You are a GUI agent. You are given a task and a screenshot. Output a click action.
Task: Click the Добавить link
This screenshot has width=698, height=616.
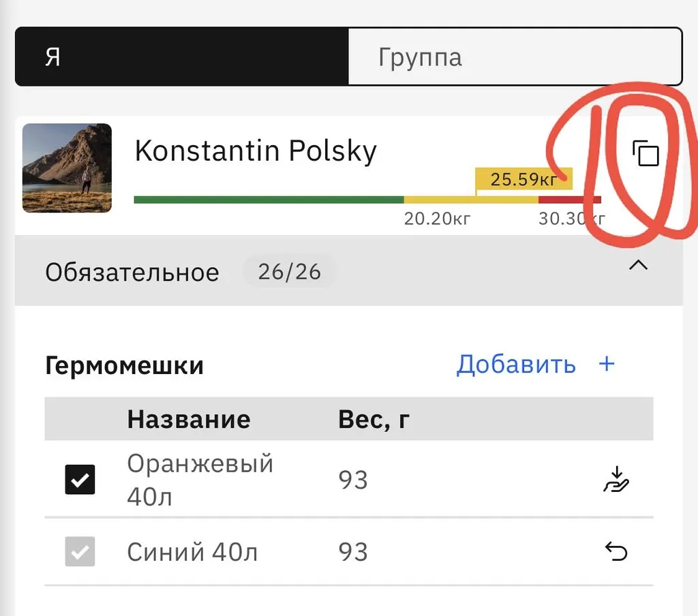tap(516, 364)
